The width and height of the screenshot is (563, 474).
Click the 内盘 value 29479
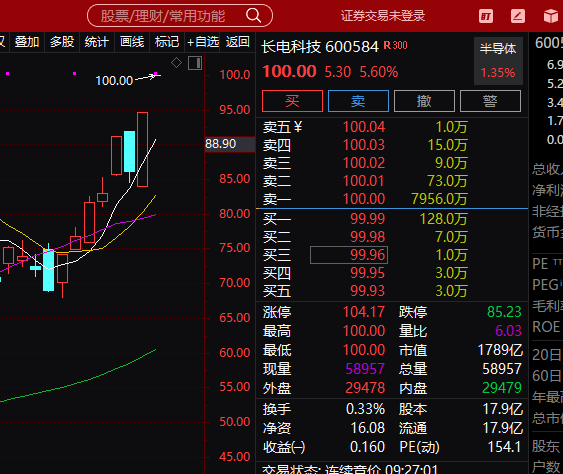(x=502, y=388)
